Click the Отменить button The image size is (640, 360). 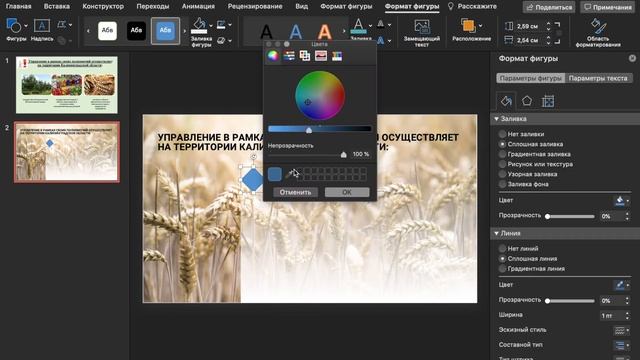pos(296,192)
